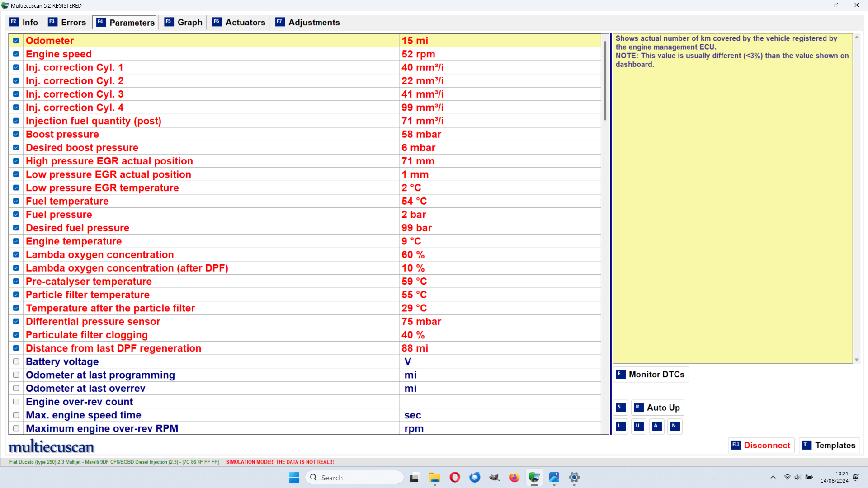Click the T icon beside Templates
The image size is (868, 488).
click(807, 445)
